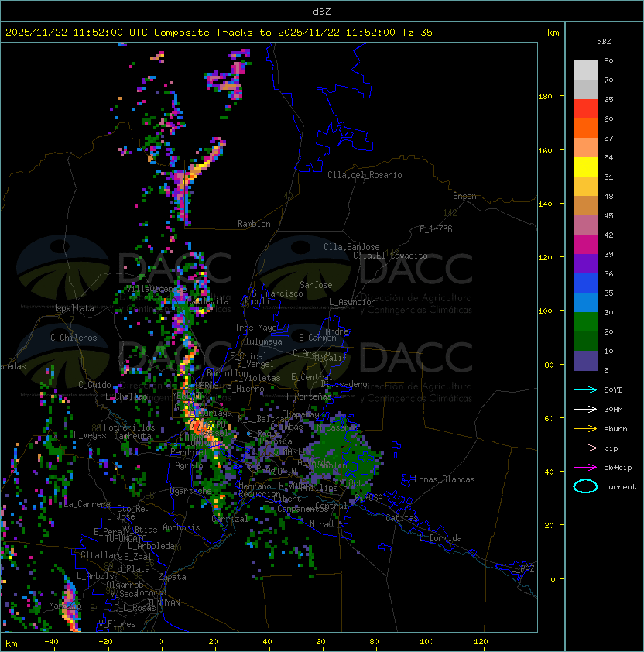The image size is (644, 652).
Task: Pick the slate-blue swatch between 10 and 5
Action: (585, 361)
